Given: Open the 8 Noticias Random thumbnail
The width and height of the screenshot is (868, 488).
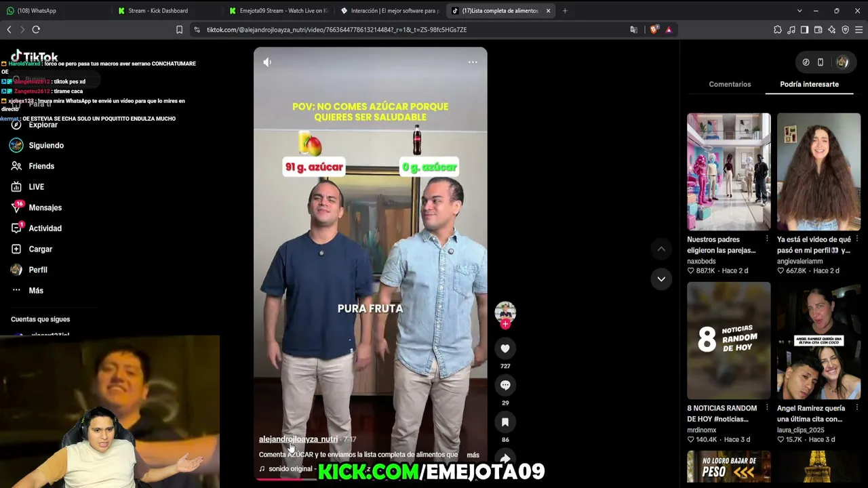Looking at the screenshot, I should tap(729, 340).
